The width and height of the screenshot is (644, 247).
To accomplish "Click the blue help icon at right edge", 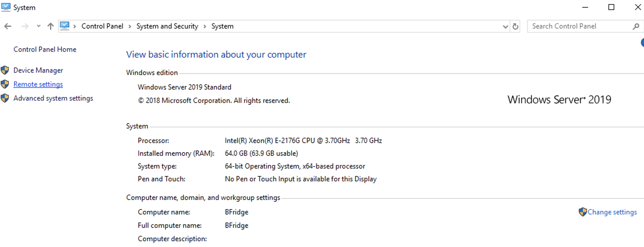I will pyautogui.click(x=642, y=43).
